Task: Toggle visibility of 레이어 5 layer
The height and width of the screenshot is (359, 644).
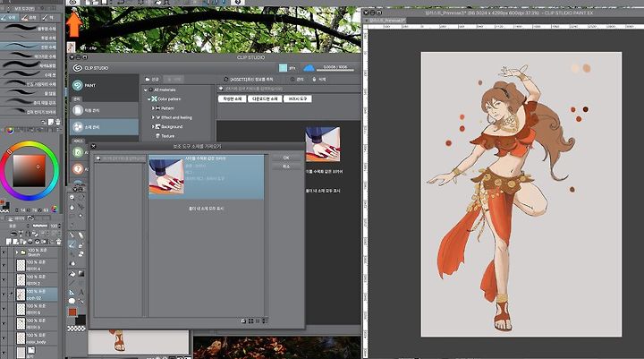Action: click(x=4, y=323)
